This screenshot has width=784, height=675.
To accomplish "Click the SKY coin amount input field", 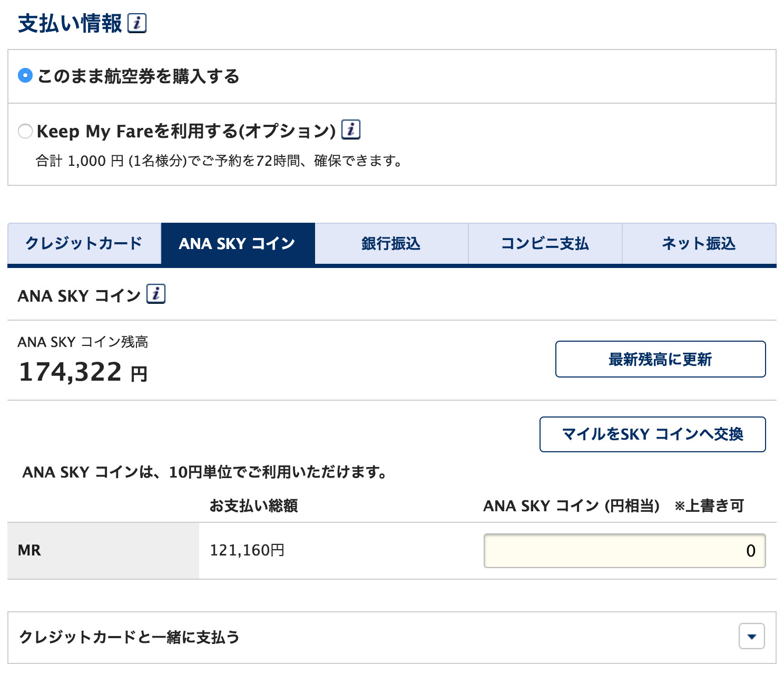I will pyautogui.click(x=624, y=551).
